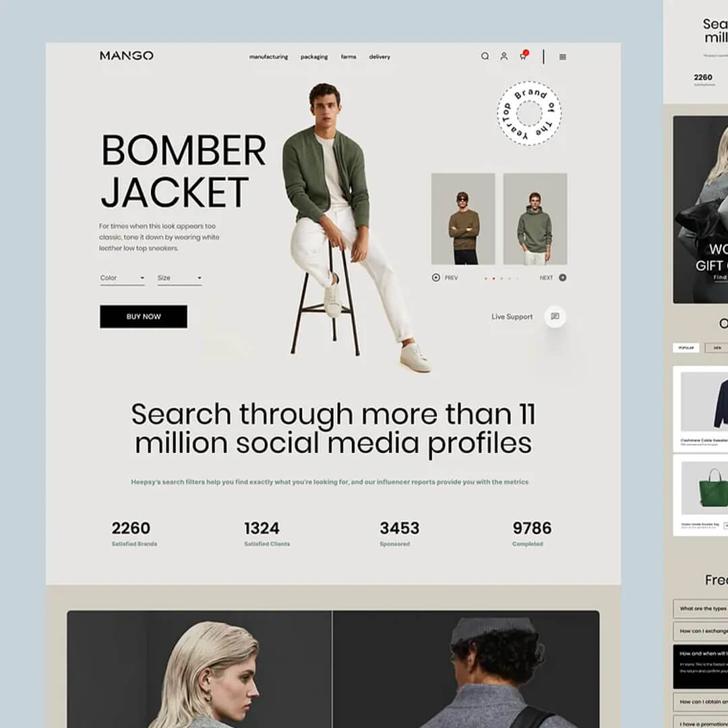Select the highlighted orange carousel dot
Screen dimensions: 728x728
[x=493, y=278]
